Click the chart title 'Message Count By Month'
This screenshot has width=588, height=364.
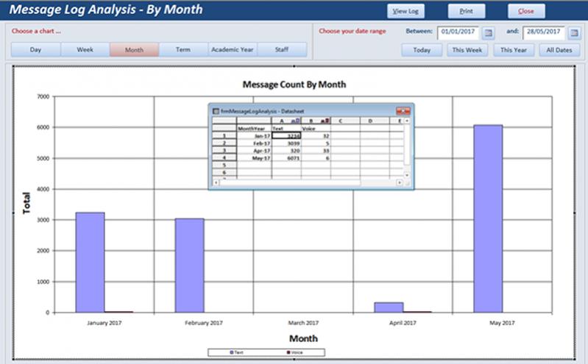[294, 85]
